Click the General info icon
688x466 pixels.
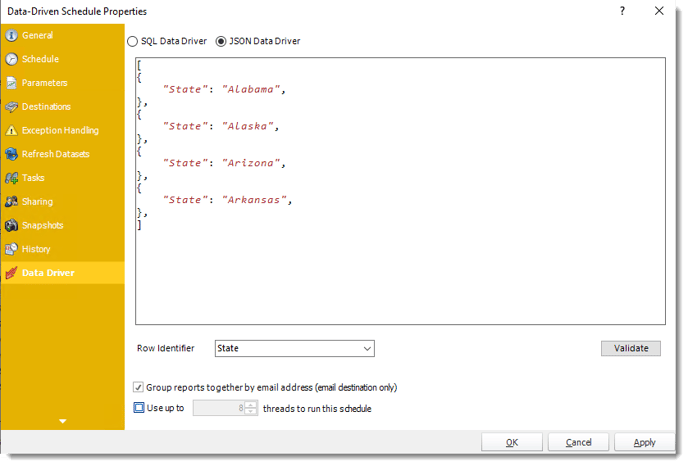click(x=11, y=36)
